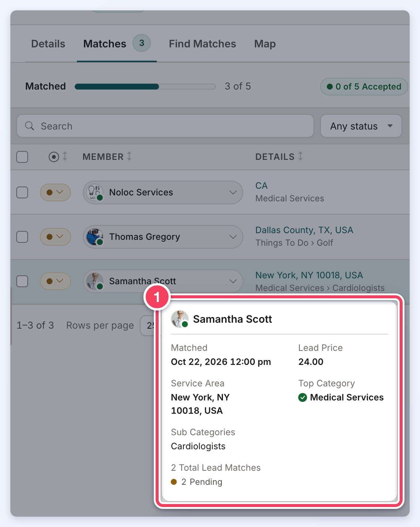Open the New York, NY 10018, USA link

309,275
